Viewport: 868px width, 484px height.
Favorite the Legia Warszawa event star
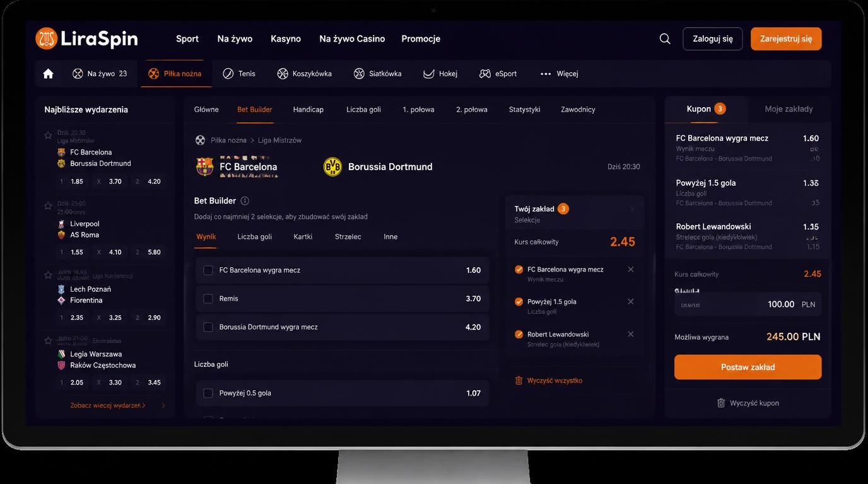point(48,340)
